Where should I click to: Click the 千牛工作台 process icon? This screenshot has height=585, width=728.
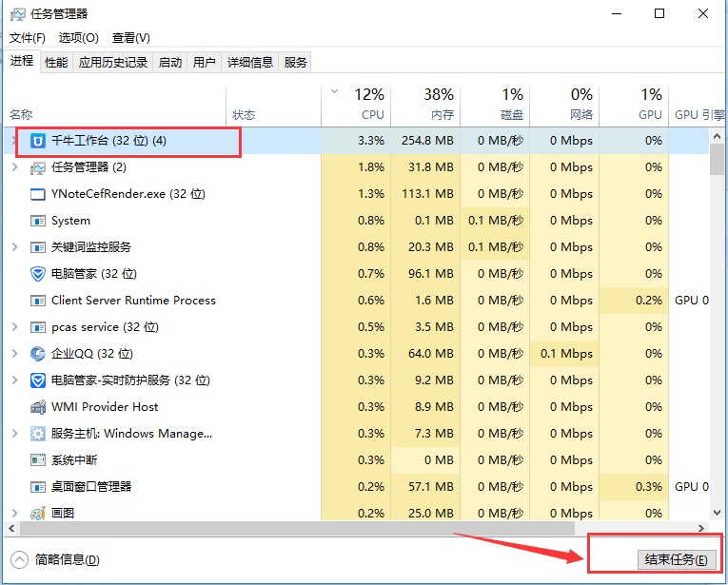(x=38, y=141)
